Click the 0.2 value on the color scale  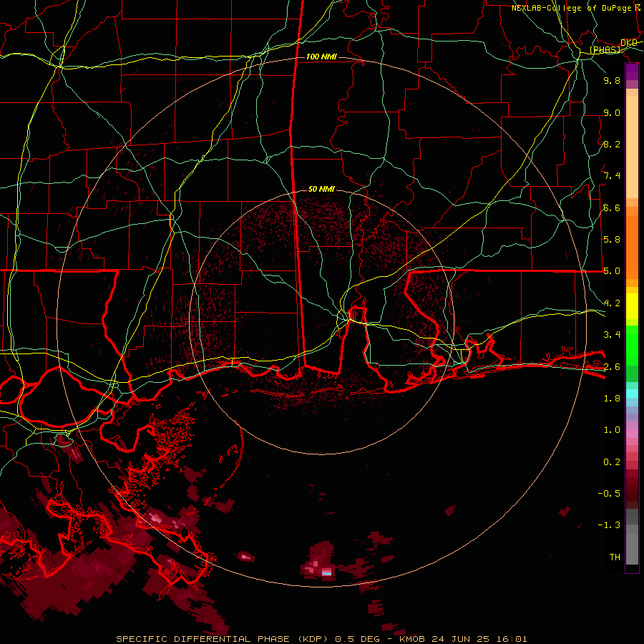[x=612, y=462]
